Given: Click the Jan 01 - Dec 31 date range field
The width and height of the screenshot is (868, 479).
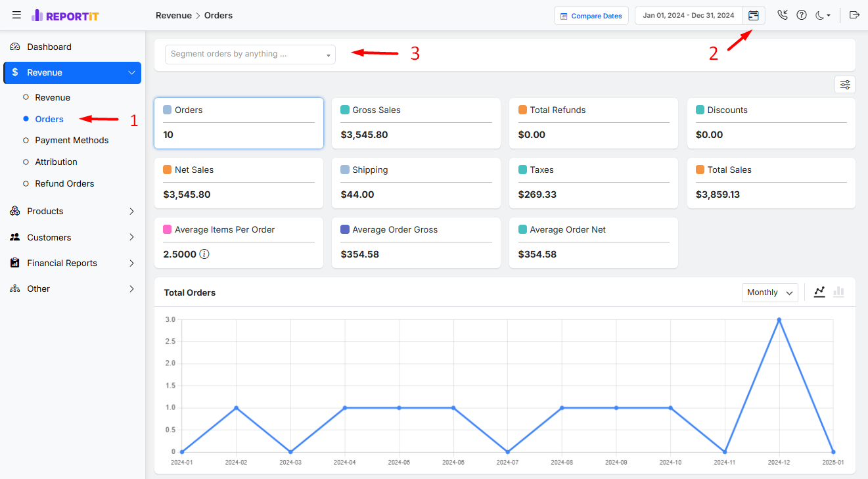Looking at the screenshot, I should click(x=688, y=14).
